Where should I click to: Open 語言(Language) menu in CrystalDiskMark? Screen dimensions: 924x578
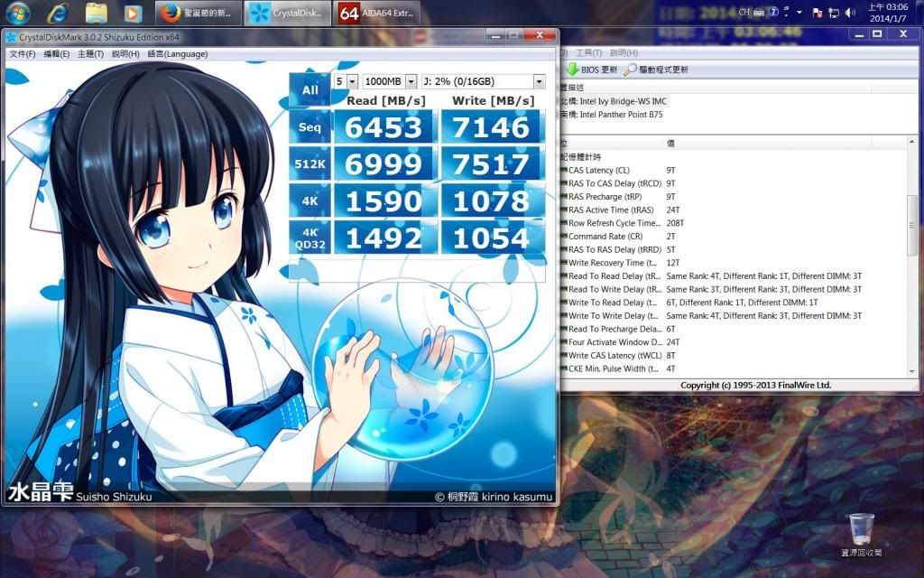coord(178,53)
